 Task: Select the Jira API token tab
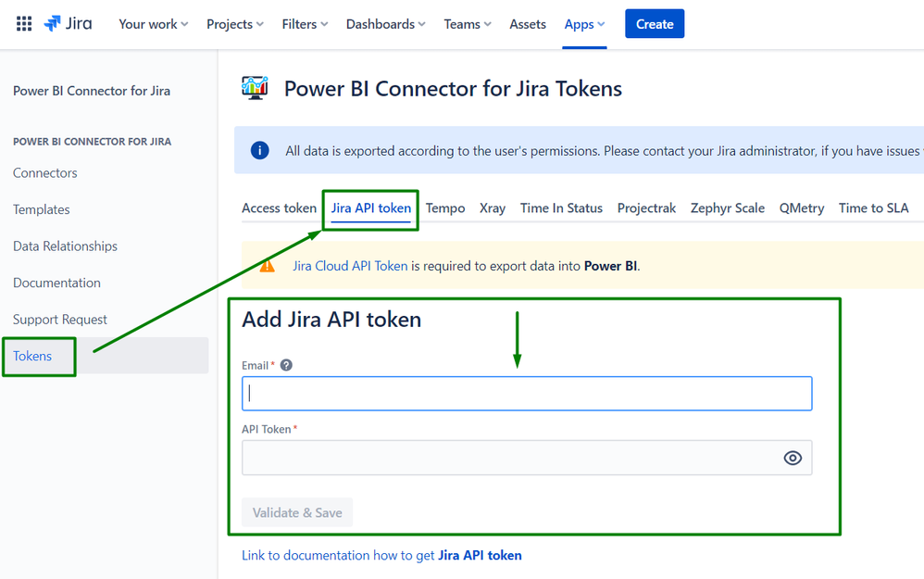[370, 208]
